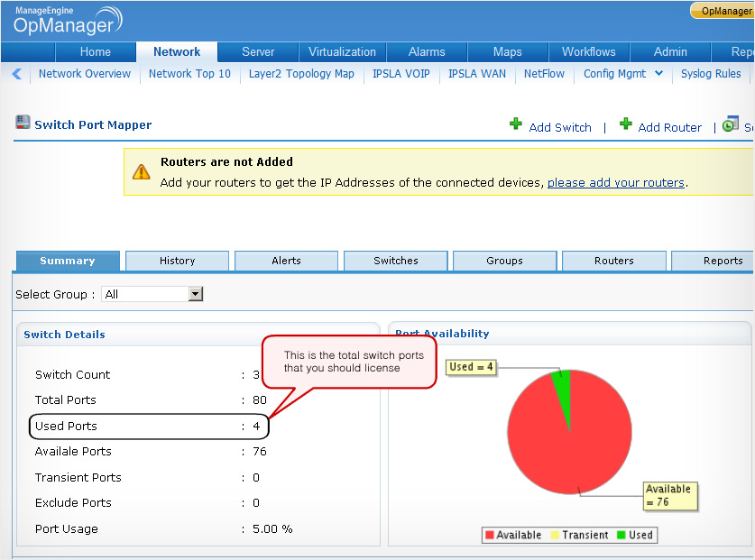
Task: Open Layer2 Topology Map
Action: tap(301, 74)
